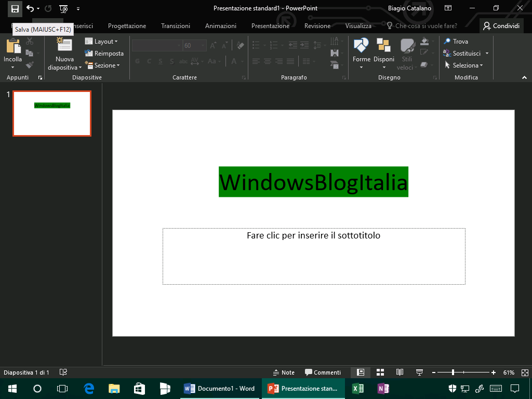This screenshot has height=399, width=532.
Task: Apply a numbered list
Action: tap(273, 45)
